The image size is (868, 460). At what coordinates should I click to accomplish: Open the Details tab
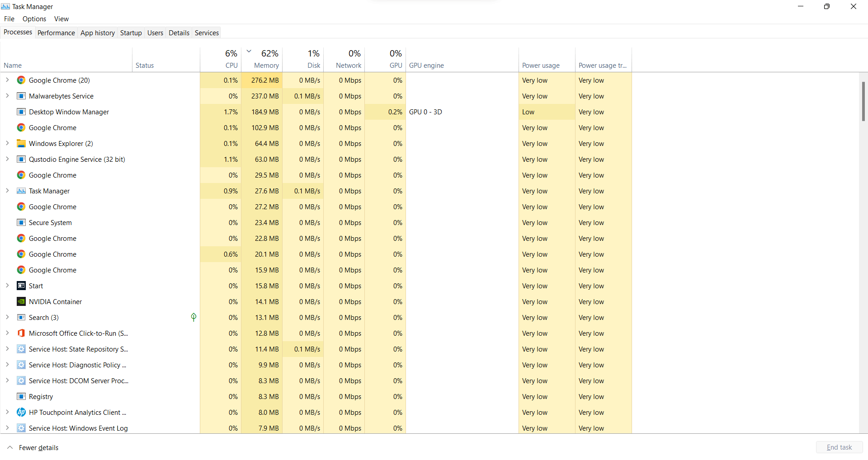[x=179, y=33]
